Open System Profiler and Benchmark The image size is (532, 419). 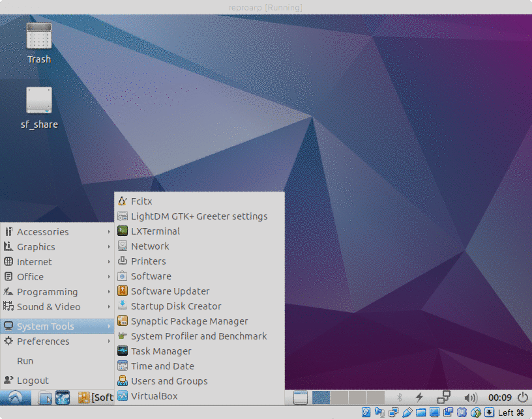click(199, 336)
